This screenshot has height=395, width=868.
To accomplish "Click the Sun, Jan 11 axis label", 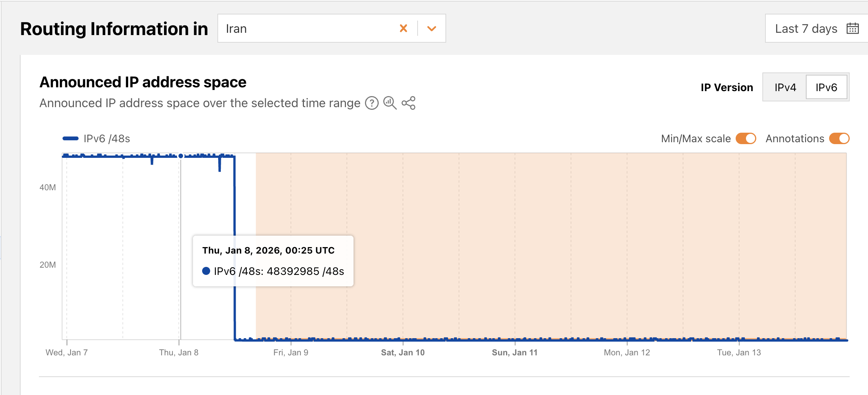I will point(514,352).
